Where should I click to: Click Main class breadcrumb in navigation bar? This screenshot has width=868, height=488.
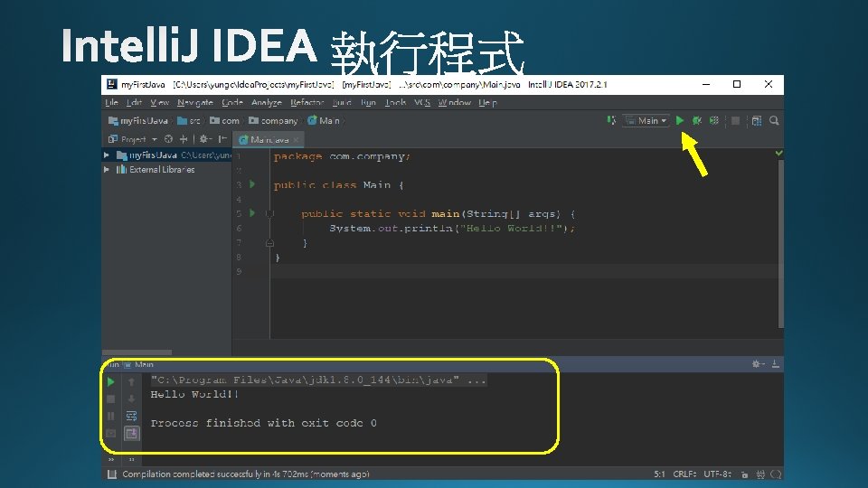click(324, 120)
